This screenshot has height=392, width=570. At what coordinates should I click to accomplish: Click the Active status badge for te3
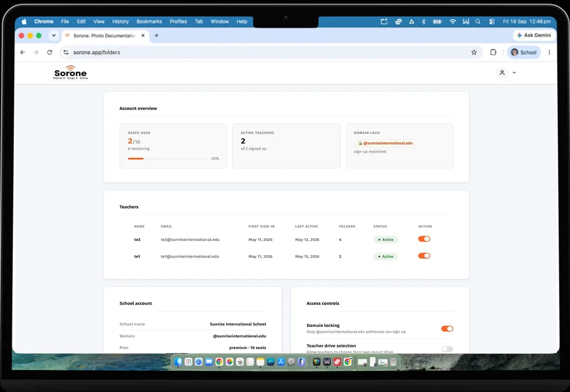[386, 240]
